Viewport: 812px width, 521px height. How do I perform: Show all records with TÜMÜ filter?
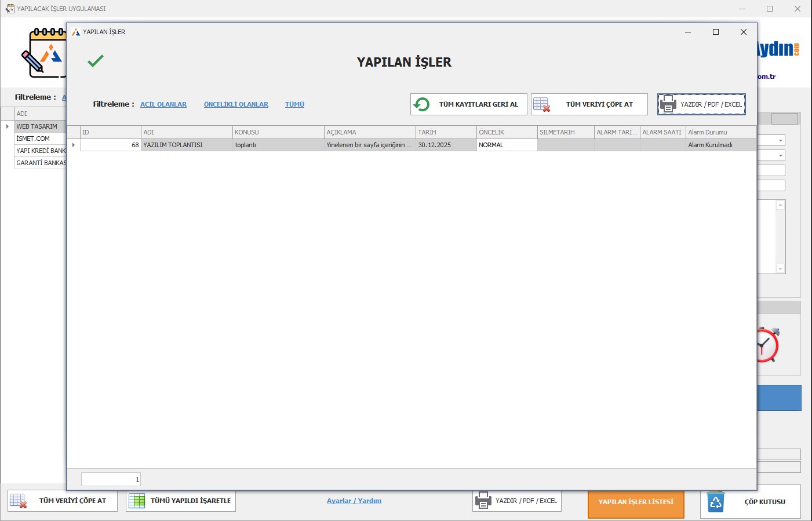pyautogui.click(x=294, y=104)
